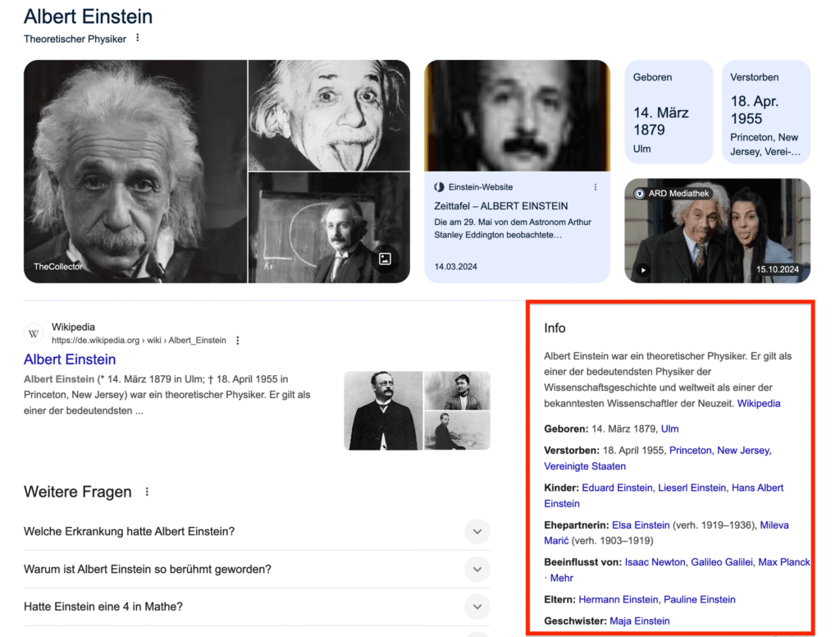Viewport: 840px width, 637px height.
Task: Open the Maja Einstein sibling link
Action: pyautogui.click(x=639, y=621)
